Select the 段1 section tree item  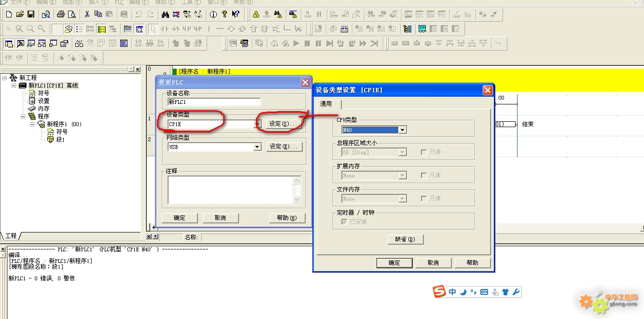(60, 140)
